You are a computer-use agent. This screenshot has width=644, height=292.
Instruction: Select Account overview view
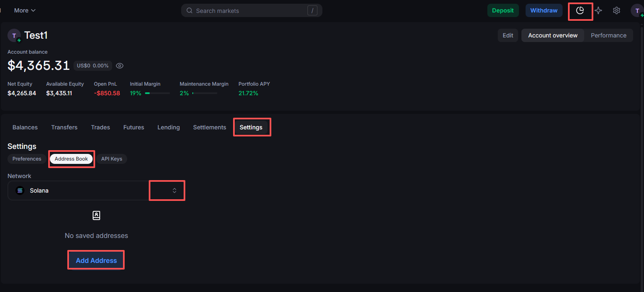click(553, 35)
